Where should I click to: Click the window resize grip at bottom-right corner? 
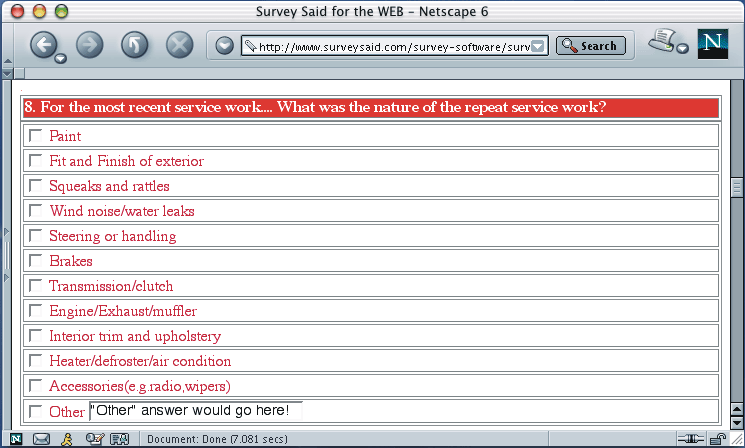coord(737,439)
